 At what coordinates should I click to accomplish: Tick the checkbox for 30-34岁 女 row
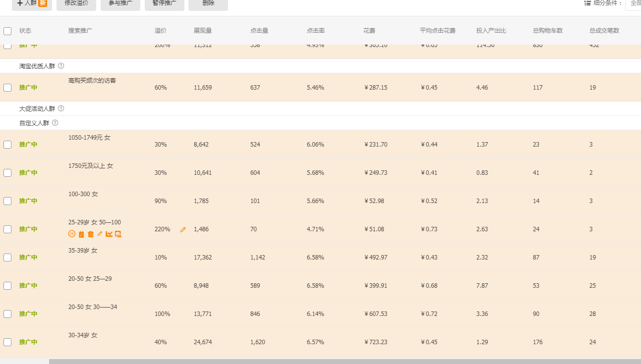pos(7,342)
